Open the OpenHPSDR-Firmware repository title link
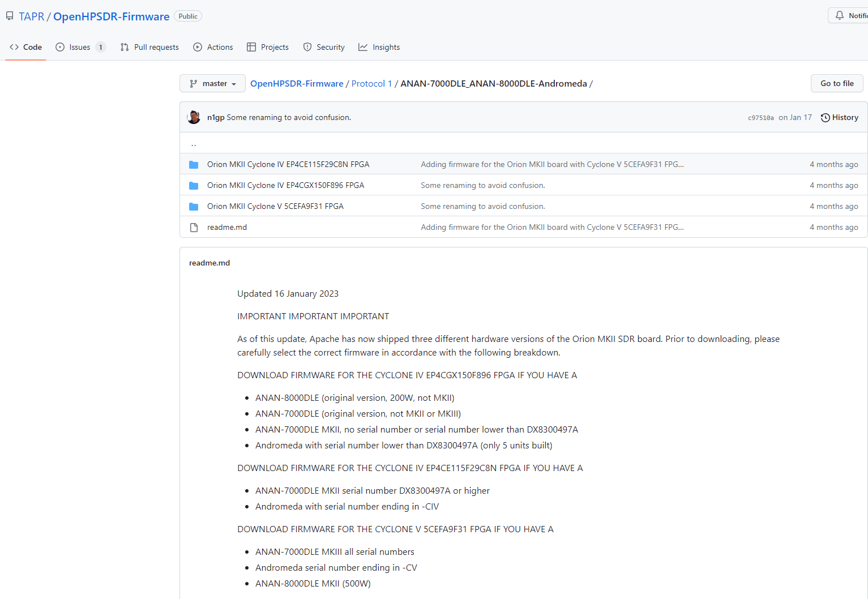Screen dimensions: 868x599 [111, 16]
